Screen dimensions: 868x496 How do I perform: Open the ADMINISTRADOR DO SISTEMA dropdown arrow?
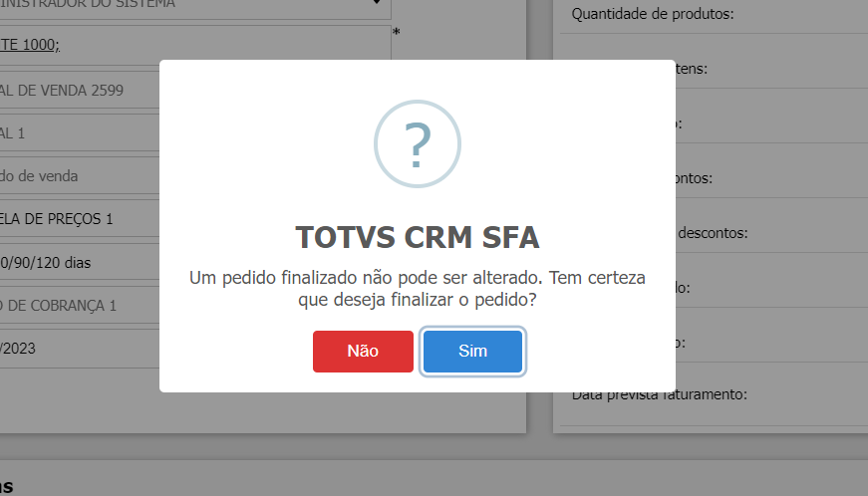pyautogui.click(x=376, y=3)
